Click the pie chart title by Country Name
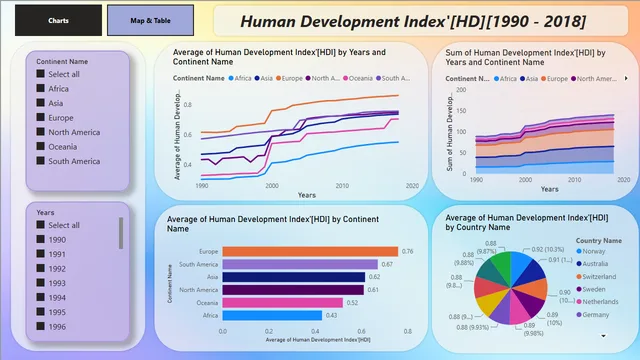 [x=527, y=222]
